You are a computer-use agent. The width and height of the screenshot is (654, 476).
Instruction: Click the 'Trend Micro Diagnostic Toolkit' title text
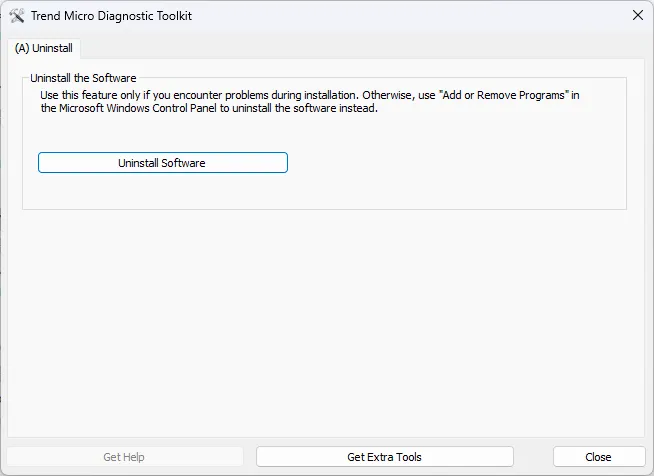point(110,16)
